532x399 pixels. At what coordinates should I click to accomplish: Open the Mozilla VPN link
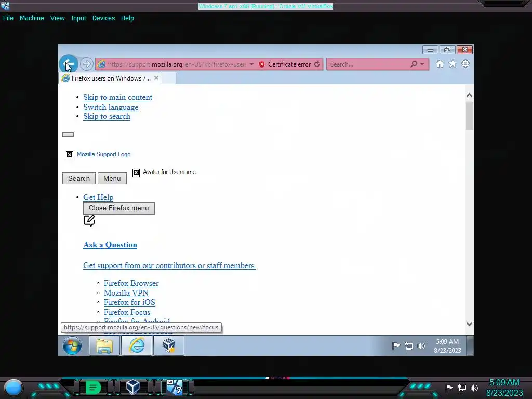pos(126,293)
